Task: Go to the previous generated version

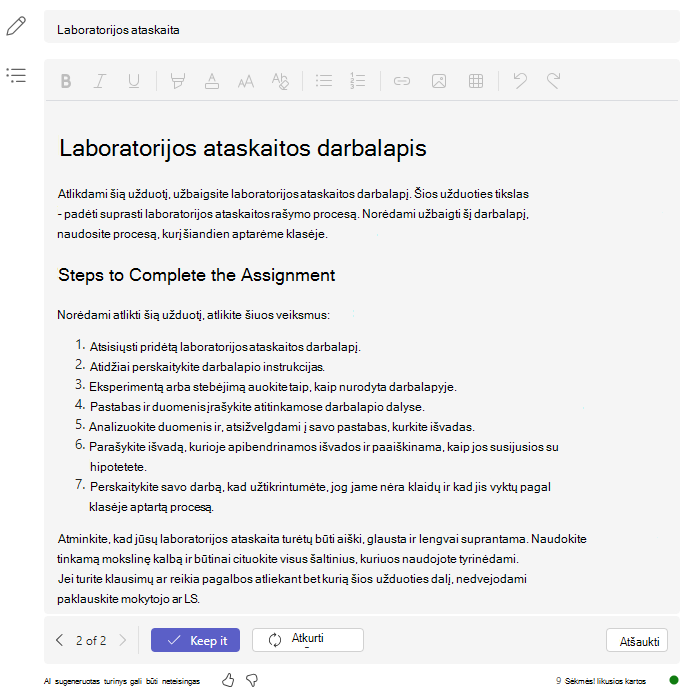Action: (x=59, y=640)
